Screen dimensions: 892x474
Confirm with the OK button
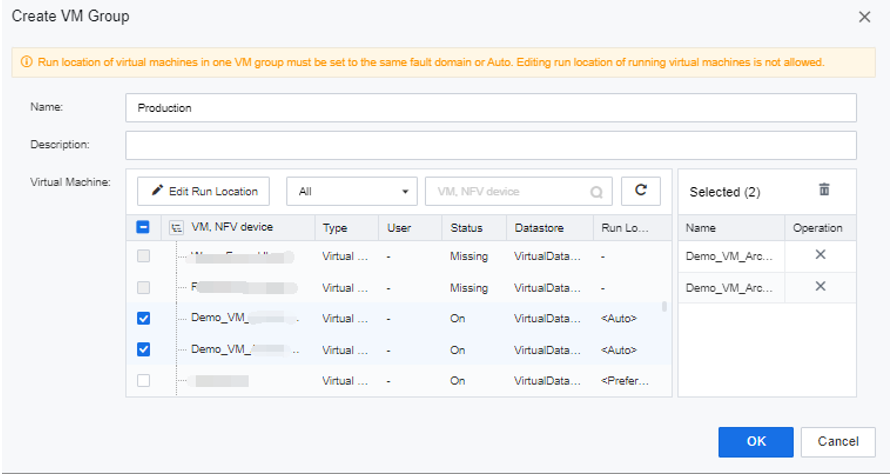click(755, 442)
